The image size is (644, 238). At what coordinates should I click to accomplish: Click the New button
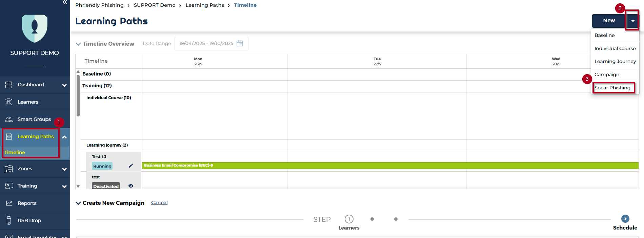coord(609,21)
